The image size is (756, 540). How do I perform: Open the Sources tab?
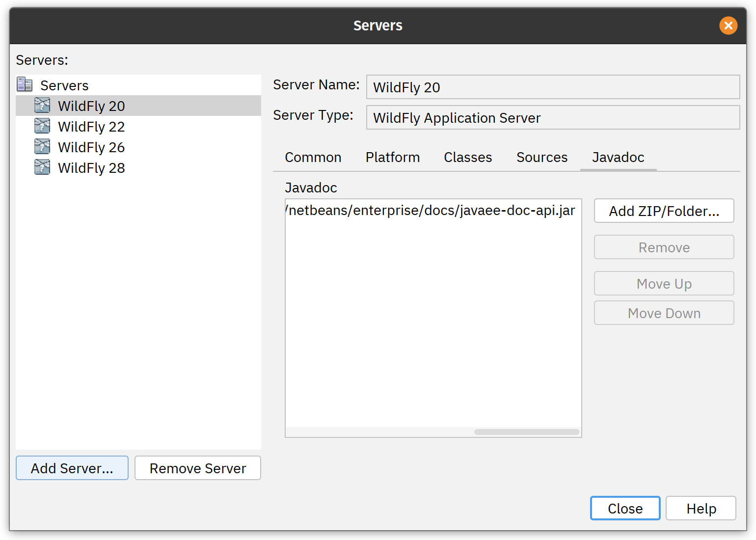point(542,157)
